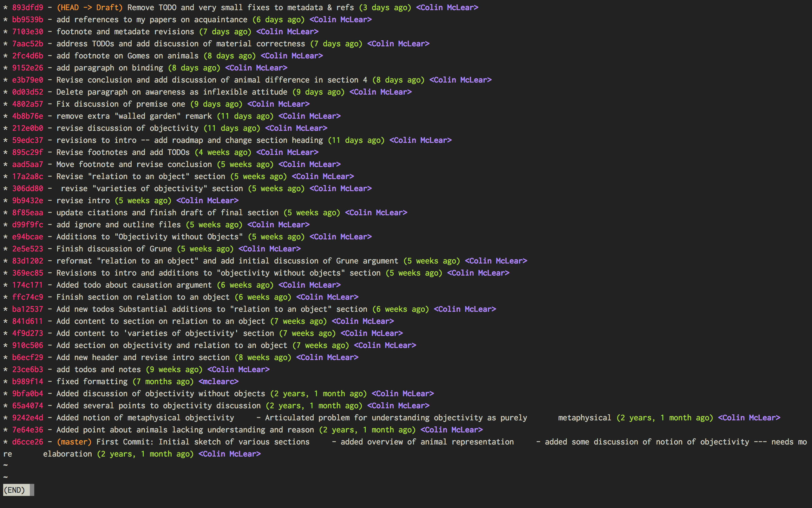Image resolution: width=812 pixels, height=508 pixels.
Task: Click commit hash e94bcae
Action: point(28,237)
